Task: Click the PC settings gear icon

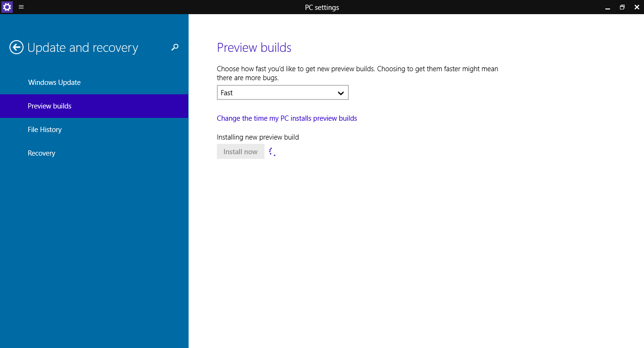Action: coord(7,7)
